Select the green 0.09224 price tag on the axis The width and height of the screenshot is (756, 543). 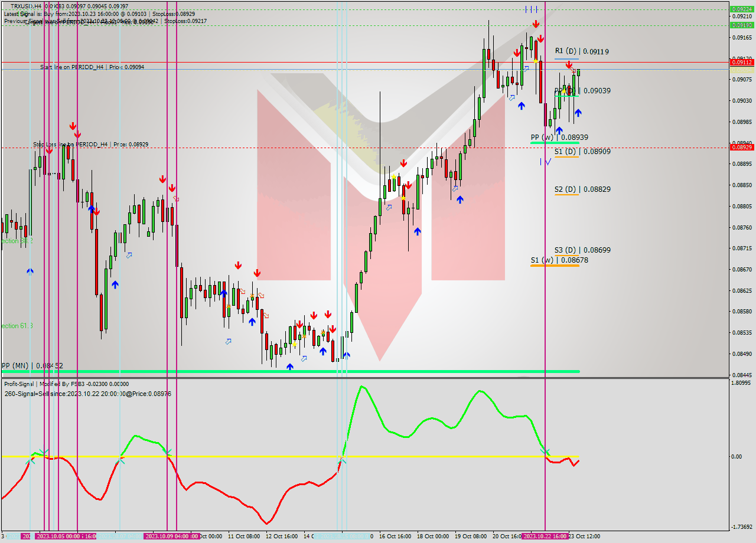pos(742,9)
